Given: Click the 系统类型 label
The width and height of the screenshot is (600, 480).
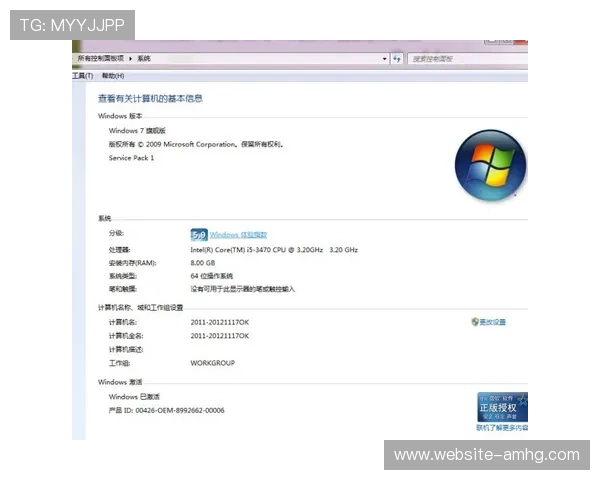Looking at the screenshot, I should pyautogui.click(x=122, y=276).
